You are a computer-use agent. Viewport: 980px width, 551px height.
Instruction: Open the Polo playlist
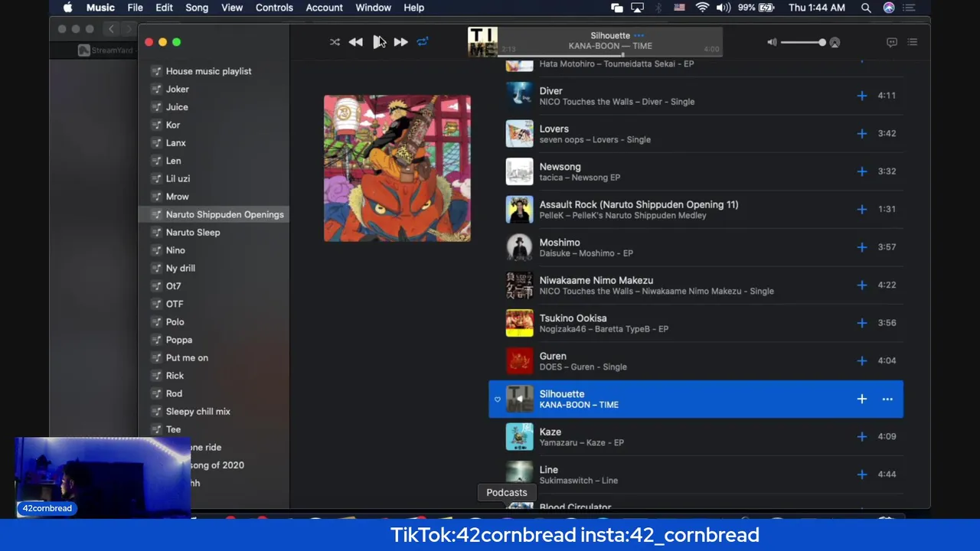(214, 321)
